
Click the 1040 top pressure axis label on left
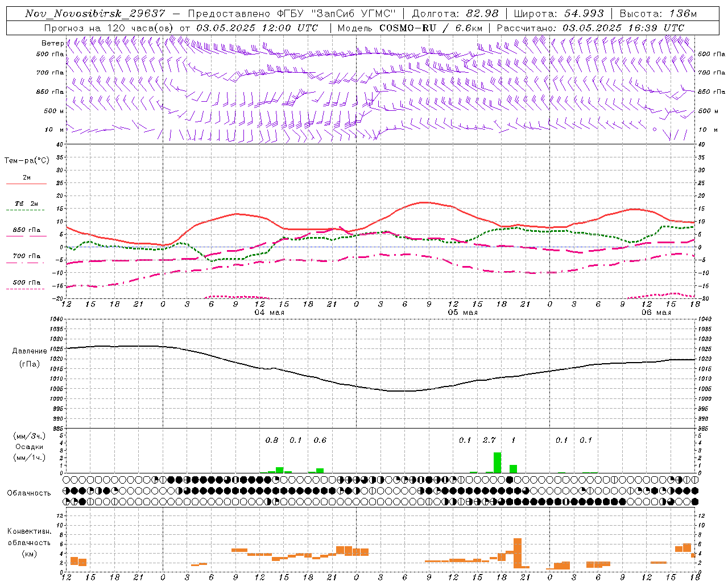coord(56,319)
